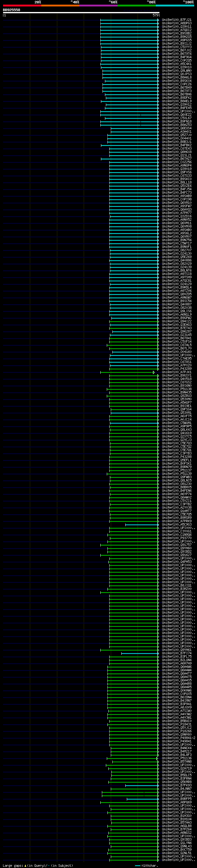Select label UniRef100_P18431
This screenshot has height=868, width=197.
(176, 725)
